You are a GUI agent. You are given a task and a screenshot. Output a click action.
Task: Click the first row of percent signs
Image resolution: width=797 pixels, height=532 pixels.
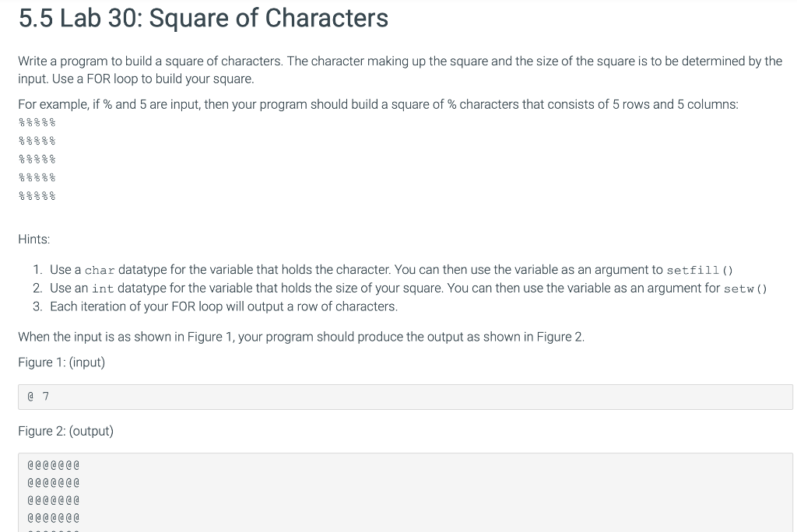click(x=36, y=121)
